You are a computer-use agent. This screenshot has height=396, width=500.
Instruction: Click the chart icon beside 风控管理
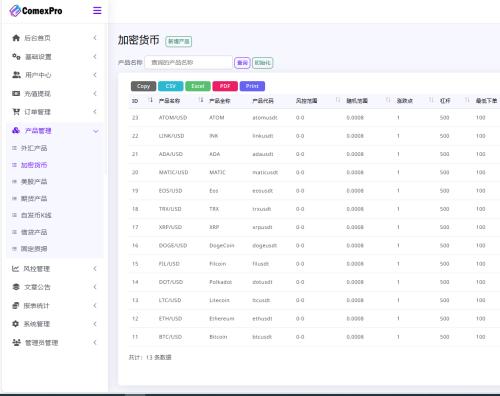point(15,269)
